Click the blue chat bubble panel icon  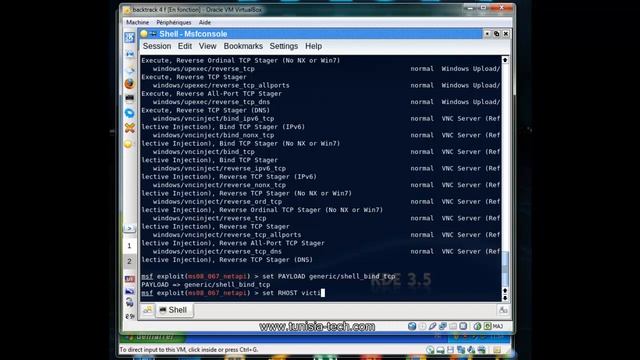click(129, 113)
